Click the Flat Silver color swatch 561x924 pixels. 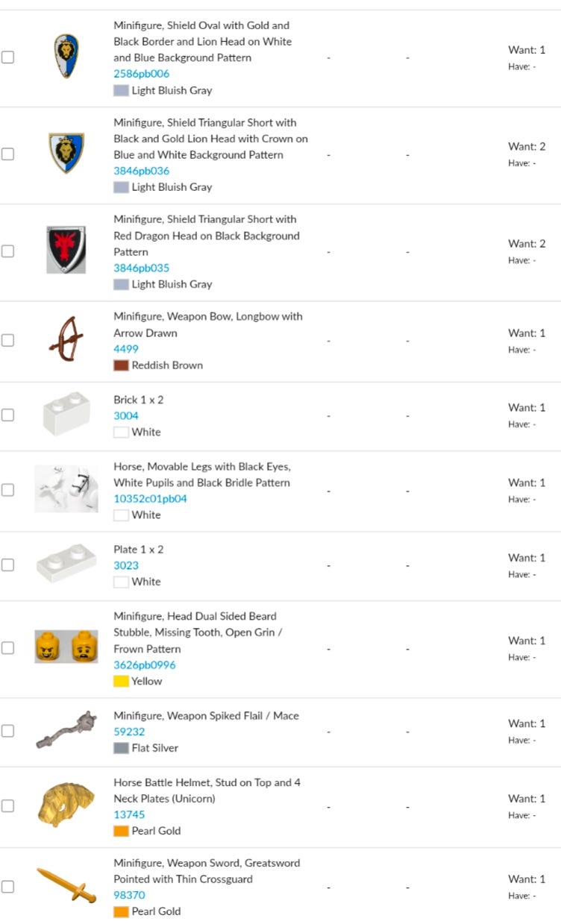point(121,748)
